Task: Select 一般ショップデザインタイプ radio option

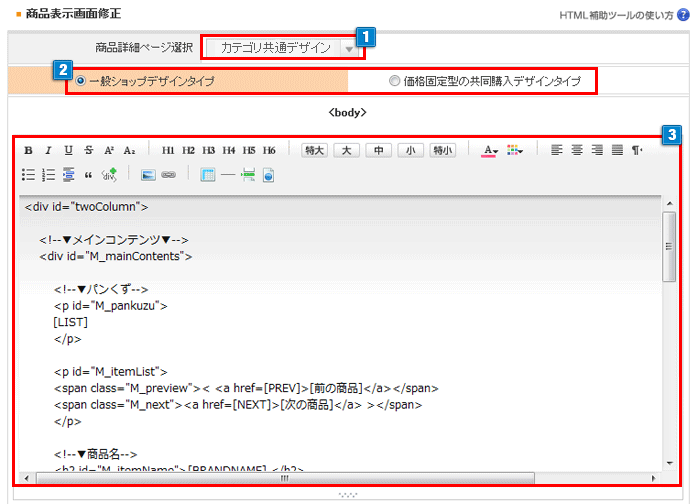Action: tap(80, 81)
